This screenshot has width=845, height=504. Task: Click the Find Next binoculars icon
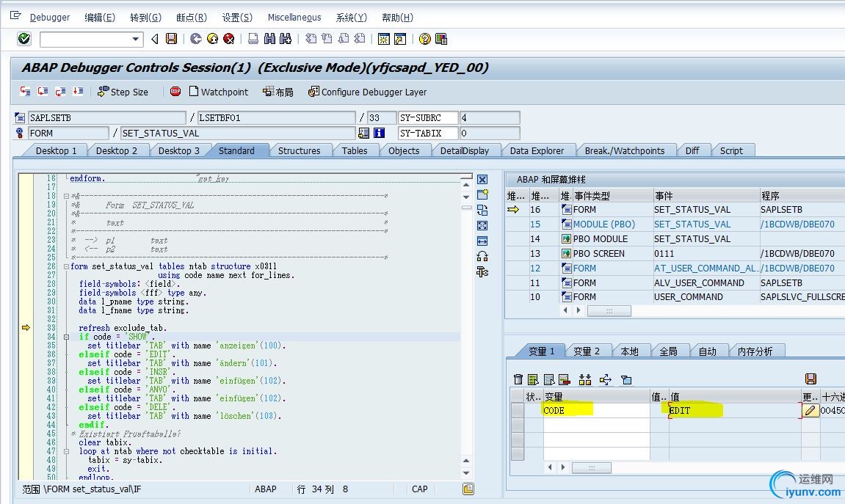pyautogui.click(x=286, y=39)
